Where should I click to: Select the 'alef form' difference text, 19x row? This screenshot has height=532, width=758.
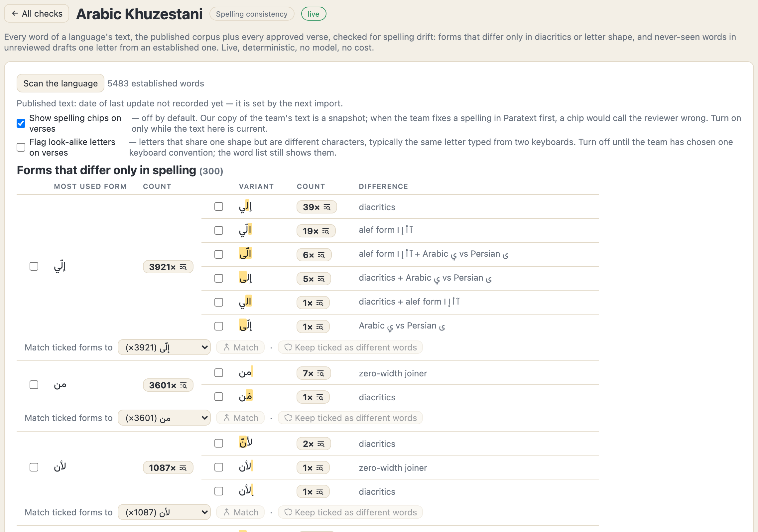(x=386, y=230)
